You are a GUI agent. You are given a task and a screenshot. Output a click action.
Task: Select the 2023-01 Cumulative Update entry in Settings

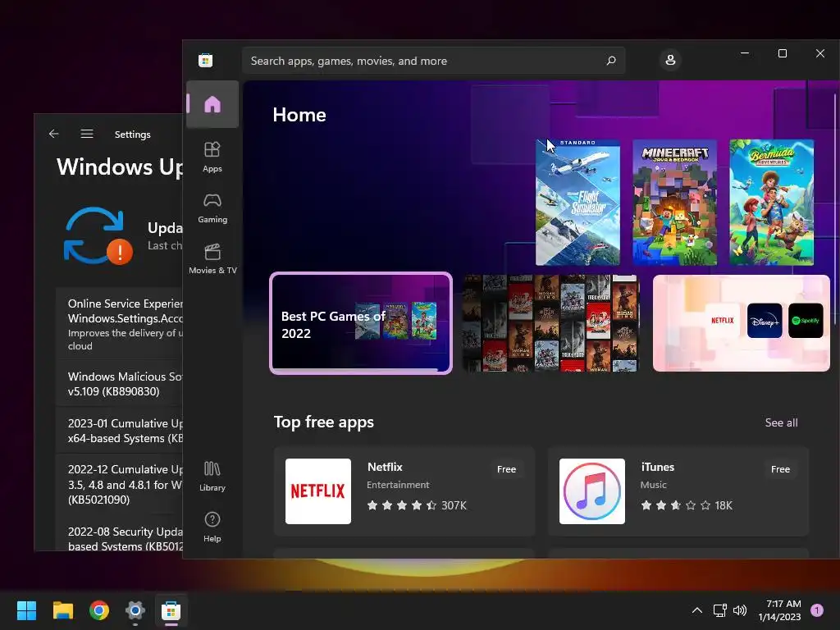point(119,431)
